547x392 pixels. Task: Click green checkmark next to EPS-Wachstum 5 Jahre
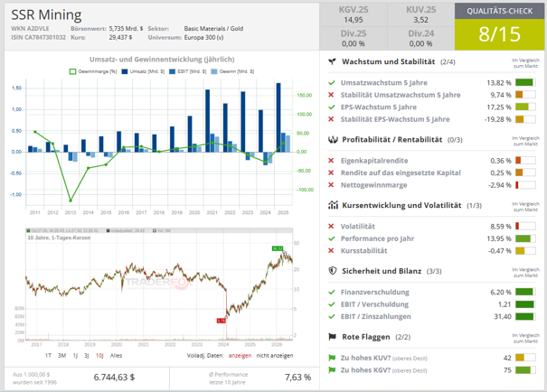332,107
